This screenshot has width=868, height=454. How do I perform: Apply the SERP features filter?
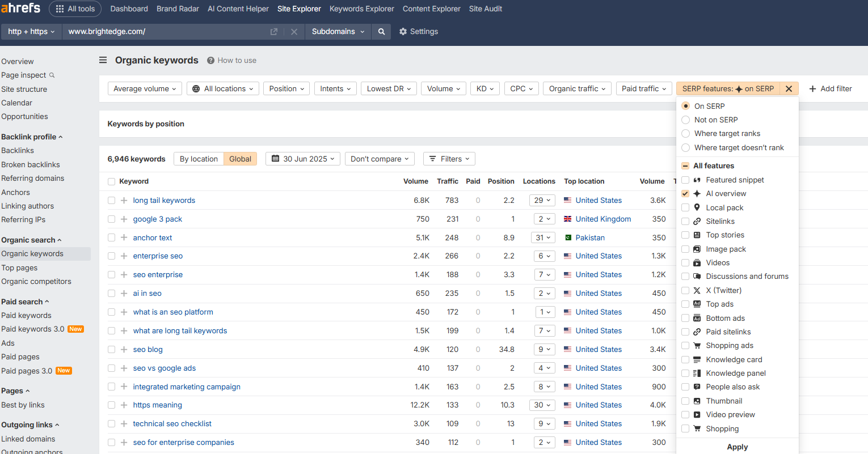coord(738,447)
